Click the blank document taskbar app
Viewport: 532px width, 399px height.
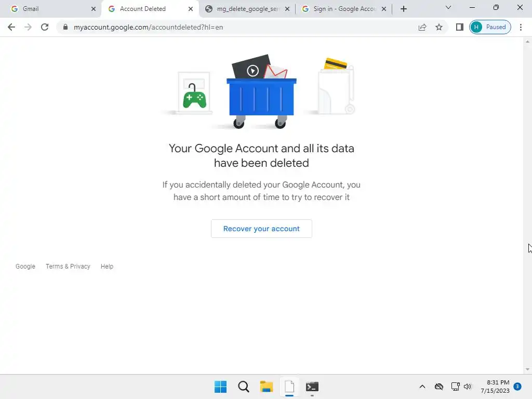coord(289,387)
